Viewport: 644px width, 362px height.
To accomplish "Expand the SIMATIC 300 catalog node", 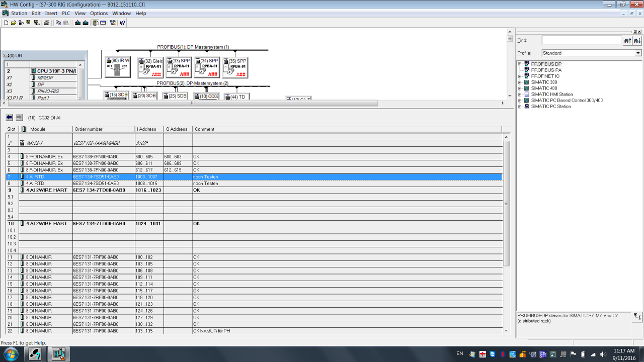I will [520, 82].
